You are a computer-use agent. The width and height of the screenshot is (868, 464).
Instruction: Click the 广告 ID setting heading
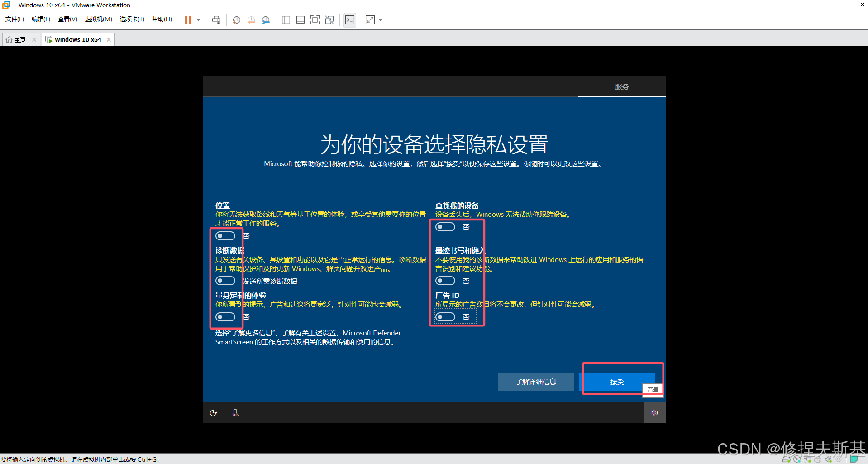pos(447,295)
